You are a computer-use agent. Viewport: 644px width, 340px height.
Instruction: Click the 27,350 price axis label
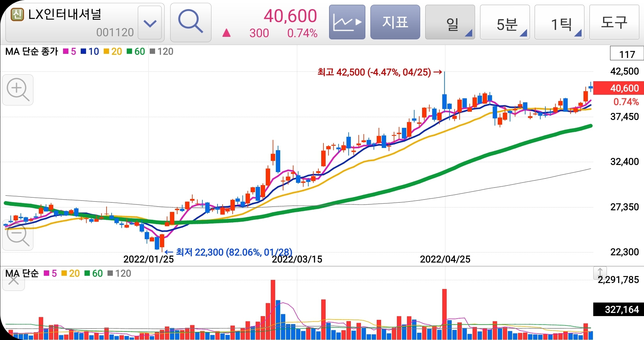[624, 207]
